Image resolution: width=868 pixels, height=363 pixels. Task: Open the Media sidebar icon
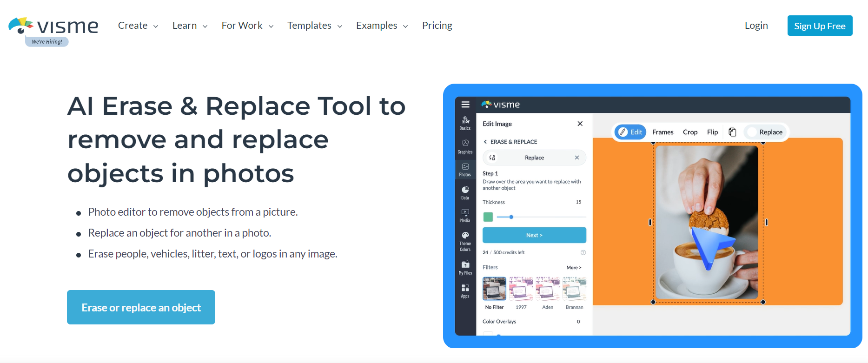[x=465, y=215]
